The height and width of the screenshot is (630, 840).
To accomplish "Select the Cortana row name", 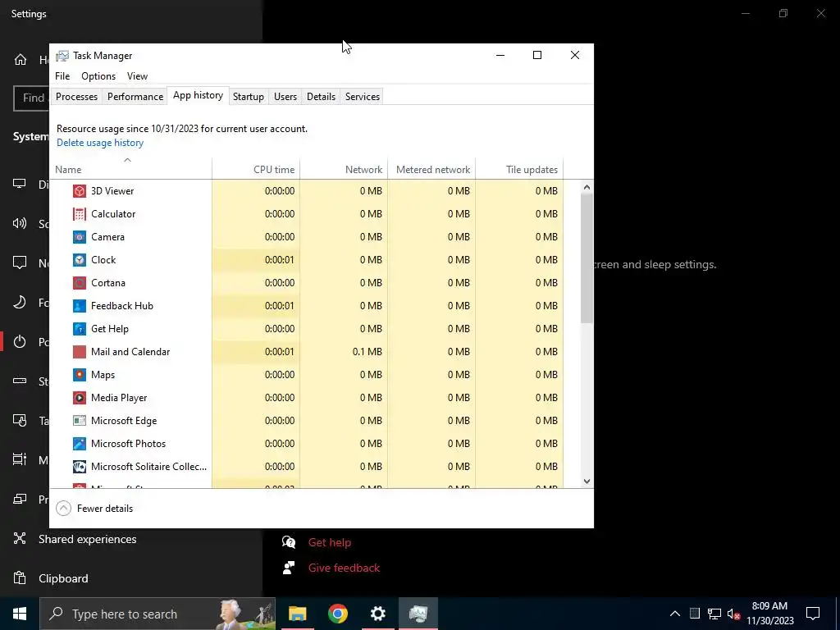I will (108, 283).
